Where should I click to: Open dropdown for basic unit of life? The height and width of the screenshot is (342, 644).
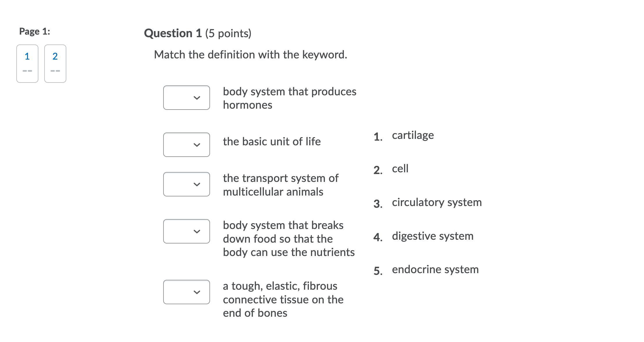point(186,145)
